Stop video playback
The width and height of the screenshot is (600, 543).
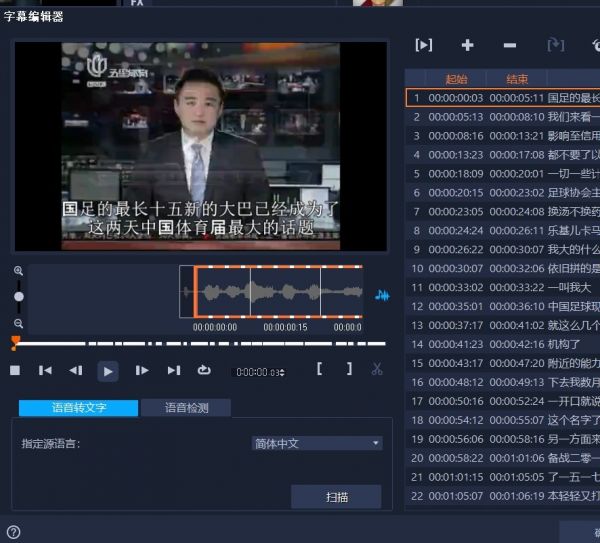[x=15, y=370]
